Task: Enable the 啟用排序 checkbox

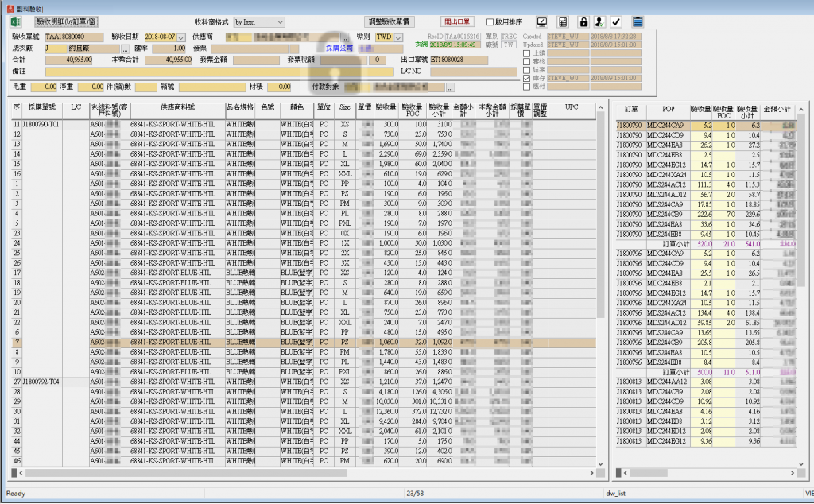Action: [x=490, y=21]
